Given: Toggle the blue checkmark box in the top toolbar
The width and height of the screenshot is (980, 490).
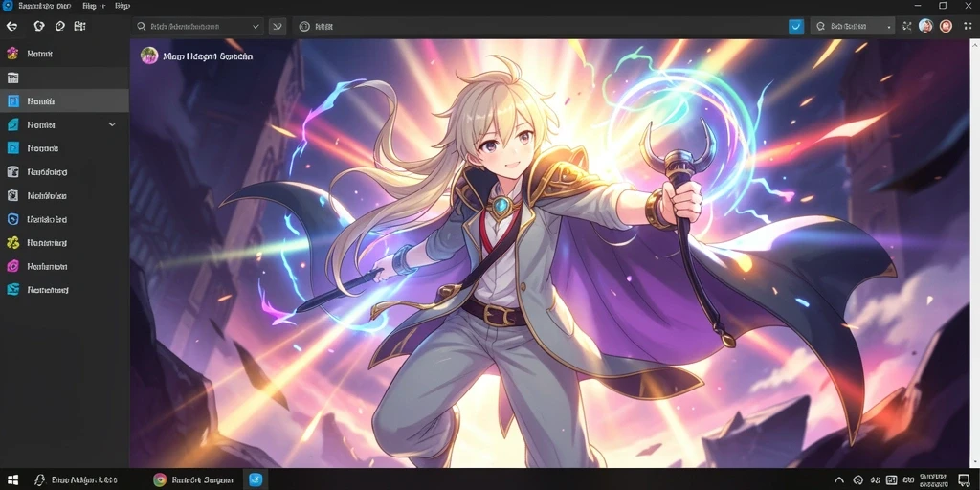Looking at the screenshot, I should click(x=796, y=26).
